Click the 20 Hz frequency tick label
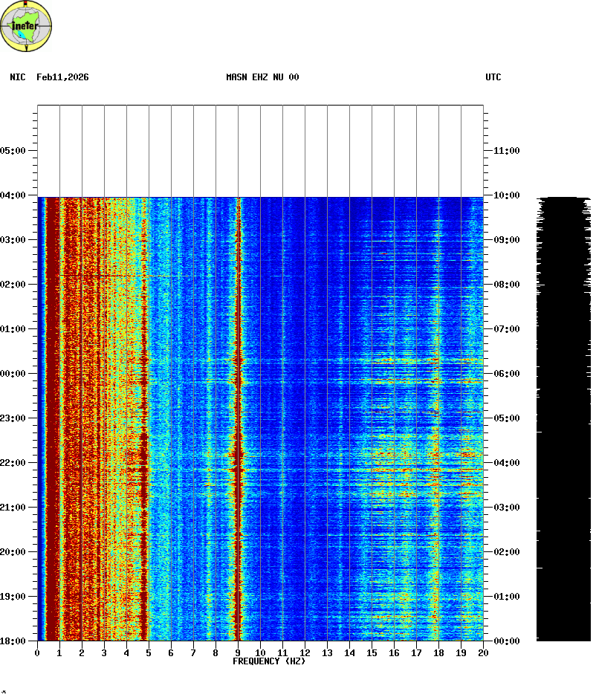The height and width of the screenshot is (700, 596). click(x=483, y=652)
